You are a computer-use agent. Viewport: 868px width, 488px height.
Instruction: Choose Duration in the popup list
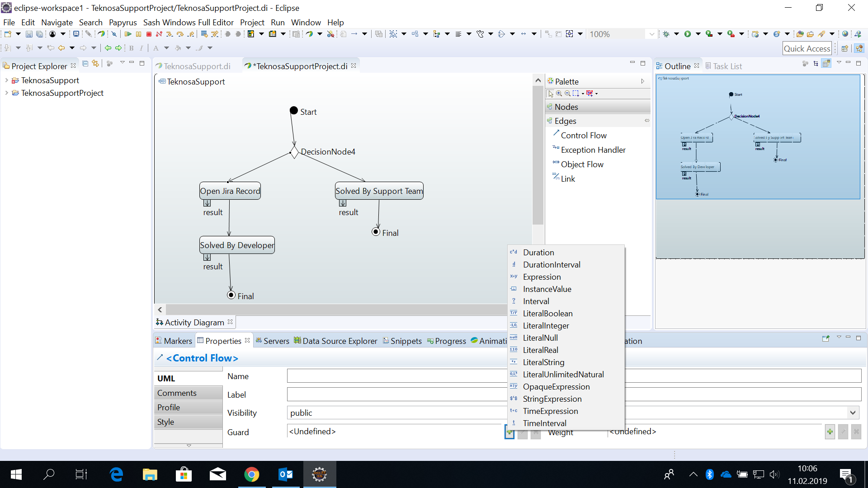[x=566, y=253]
